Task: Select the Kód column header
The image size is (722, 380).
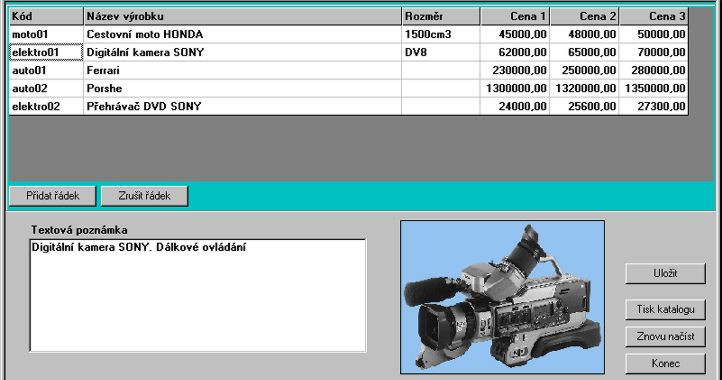Action: (46, 17)
